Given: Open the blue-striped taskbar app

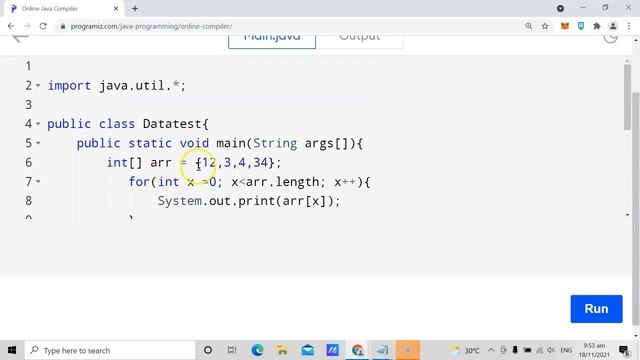Looking at the screenshot, I should [332, 350].
